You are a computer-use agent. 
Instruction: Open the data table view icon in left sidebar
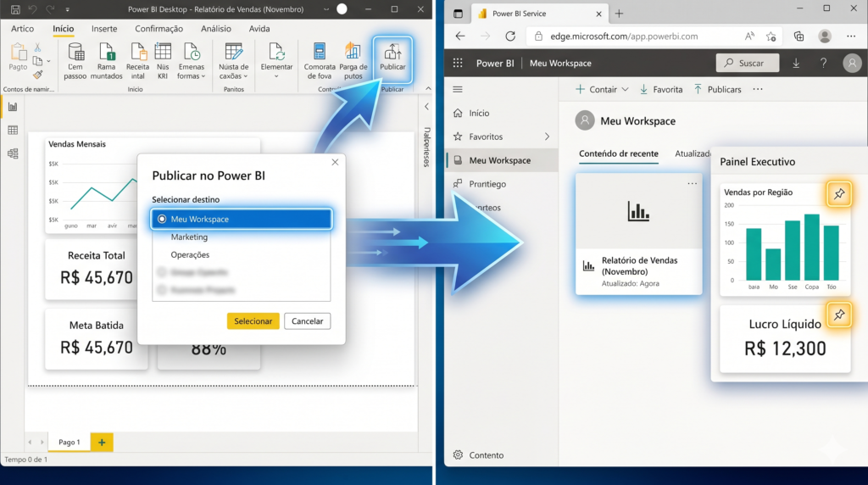13,130
